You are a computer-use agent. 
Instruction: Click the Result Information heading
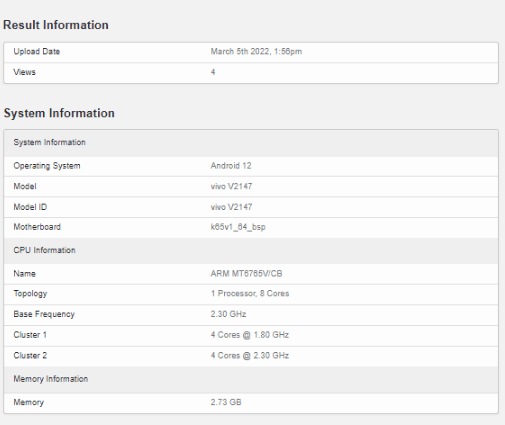pyautogui.click(x=56, y=25)
